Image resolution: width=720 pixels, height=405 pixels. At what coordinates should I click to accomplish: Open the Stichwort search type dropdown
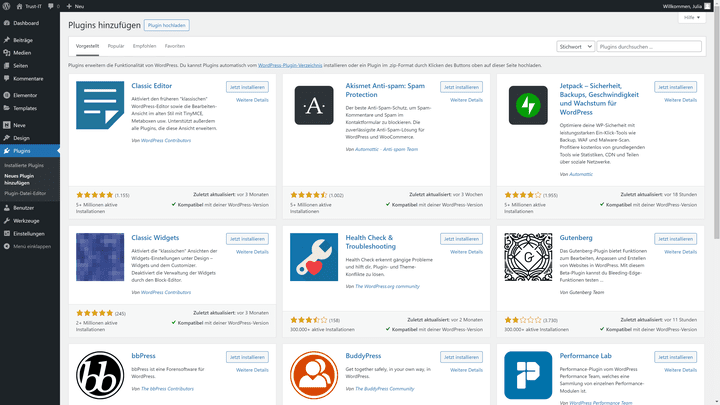(x=575, y=46)
